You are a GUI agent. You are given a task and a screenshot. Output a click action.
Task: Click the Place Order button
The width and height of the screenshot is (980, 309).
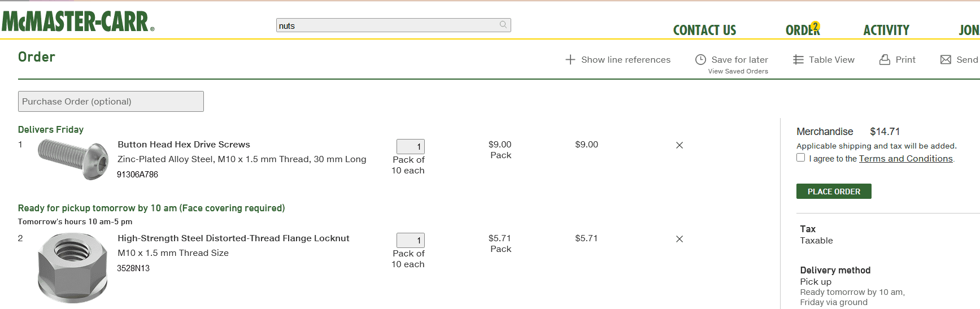tap(834, 192)
